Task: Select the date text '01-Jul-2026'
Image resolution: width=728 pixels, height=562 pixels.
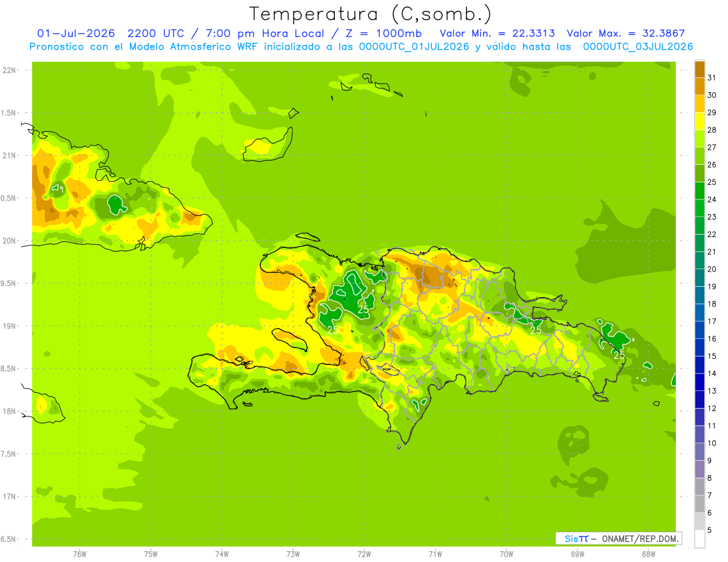Action: [x=75, y=33]
